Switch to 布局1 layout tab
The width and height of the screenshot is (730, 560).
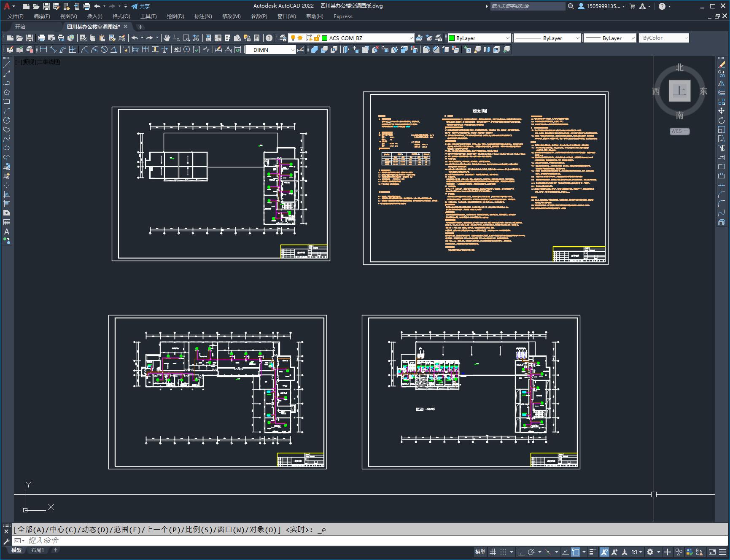(x=38, y=550)
